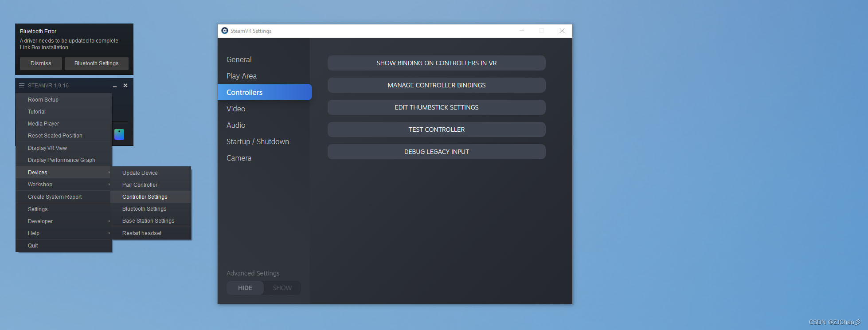Screen dimensions: 868x330
Task: Click the teal device status icon
Action: [x=119, y=134]
